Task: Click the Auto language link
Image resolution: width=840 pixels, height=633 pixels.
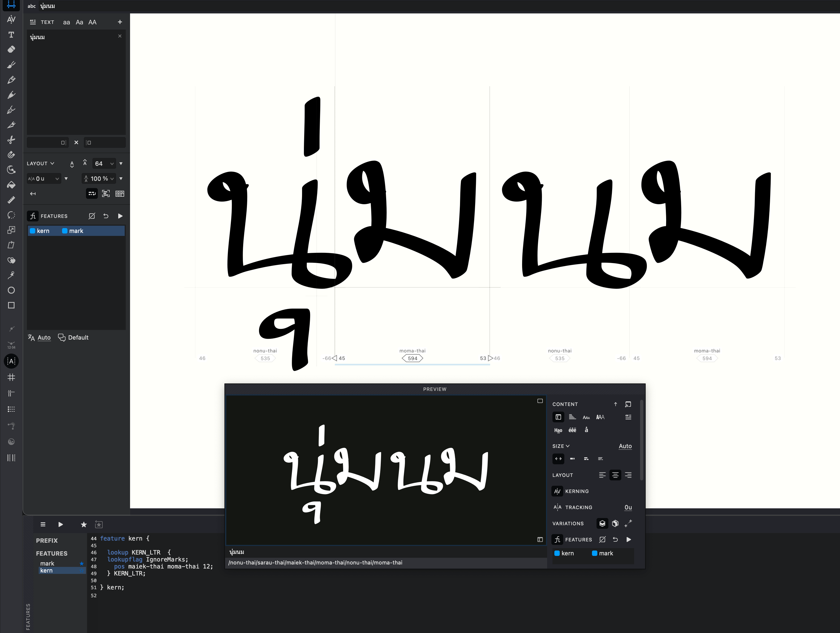Action: pos(44,337)
